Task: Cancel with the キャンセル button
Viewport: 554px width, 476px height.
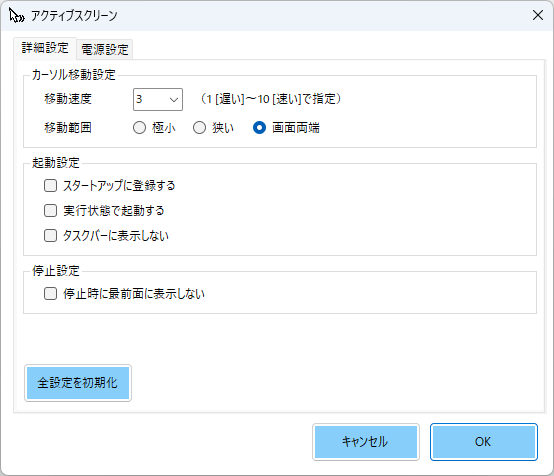Action: tap(366, 442)
